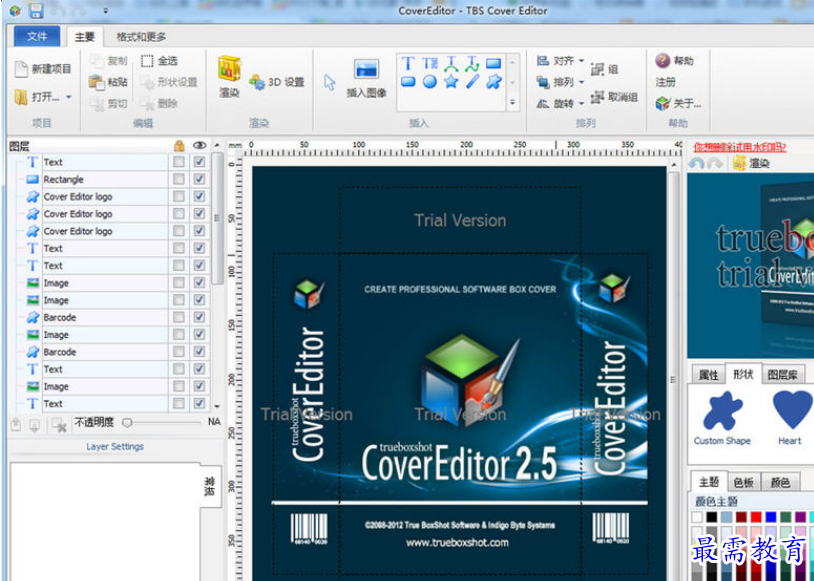This screenshot has width=814, height=581.
Task: Open the 文件 file menu
Action: click(x=37, y=37)
